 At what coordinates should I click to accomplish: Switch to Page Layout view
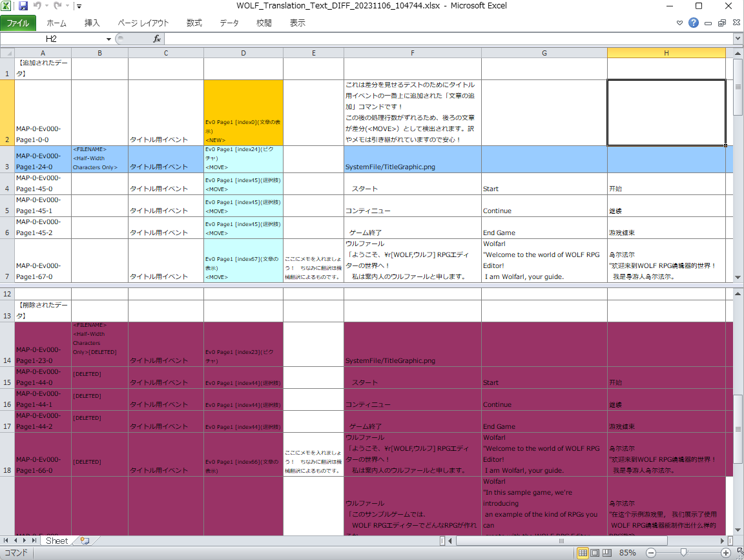595,553
